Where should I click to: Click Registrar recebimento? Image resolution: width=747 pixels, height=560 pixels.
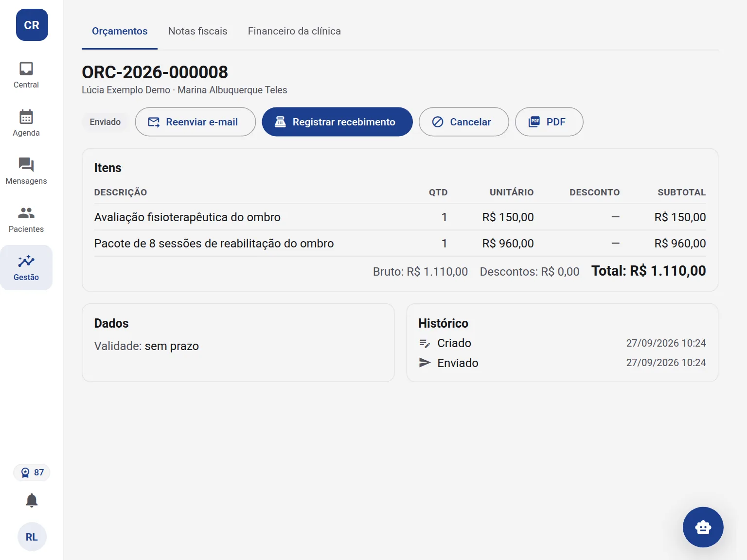pyautogui.click(x=338, y=122)
